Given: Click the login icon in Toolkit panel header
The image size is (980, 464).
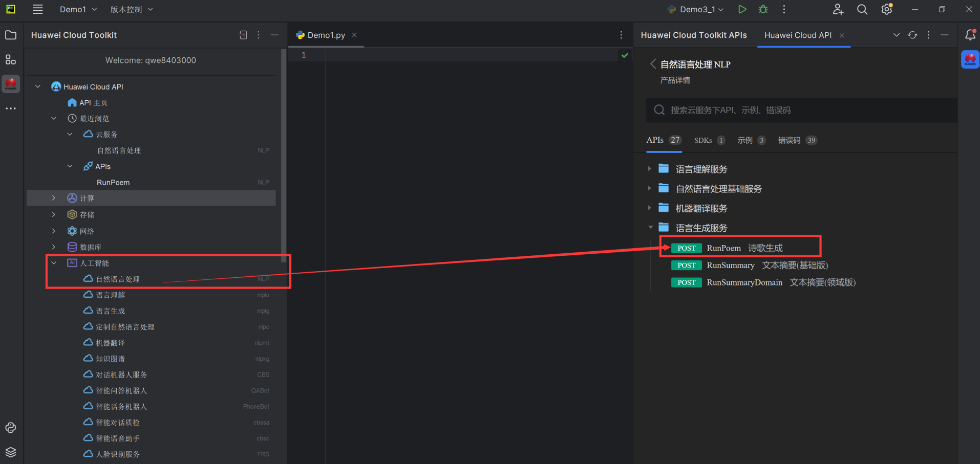Looking at the screenshot, I should tap(243, 35).
